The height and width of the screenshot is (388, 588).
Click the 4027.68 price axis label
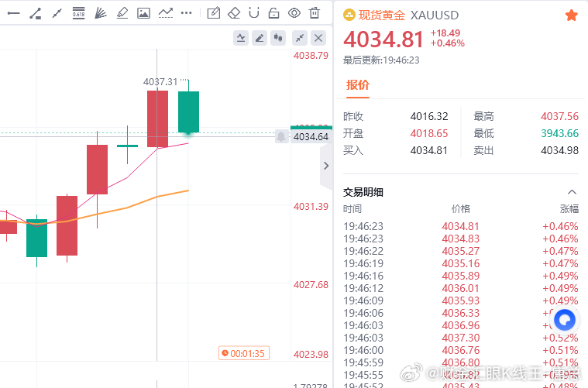(311, 285)
